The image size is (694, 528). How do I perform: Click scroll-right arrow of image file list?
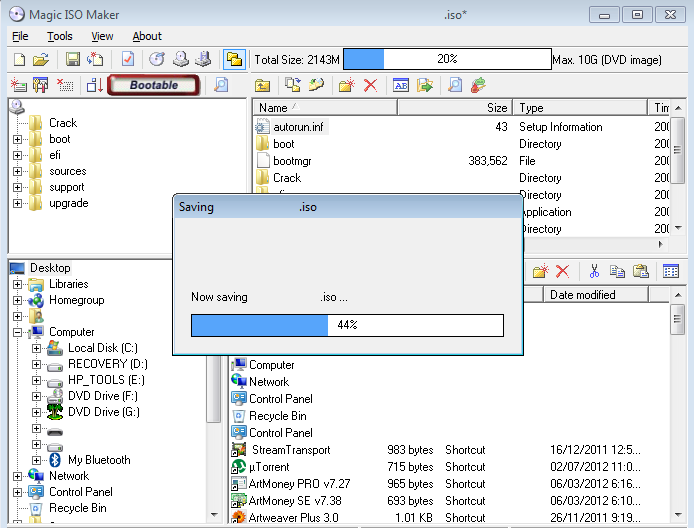[x=661, y=244]
